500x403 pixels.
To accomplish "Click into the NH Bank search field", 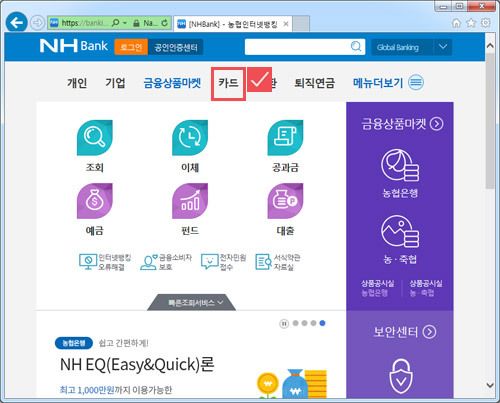I will point(298,47).
